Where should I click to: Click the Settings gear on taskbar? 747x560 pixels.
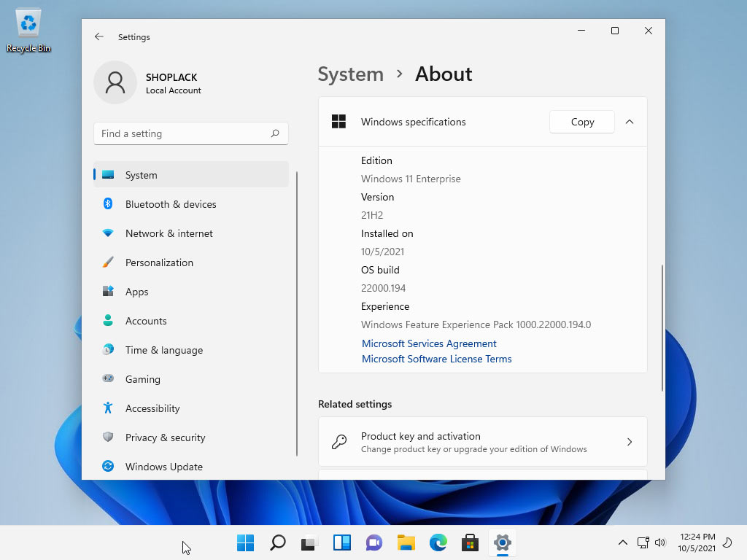(503, 542)
